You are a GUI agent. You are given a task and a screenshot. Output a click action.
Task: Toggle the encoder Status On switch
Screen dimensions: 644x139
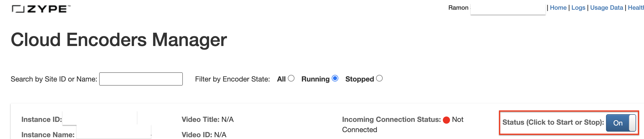pos(621,123)
